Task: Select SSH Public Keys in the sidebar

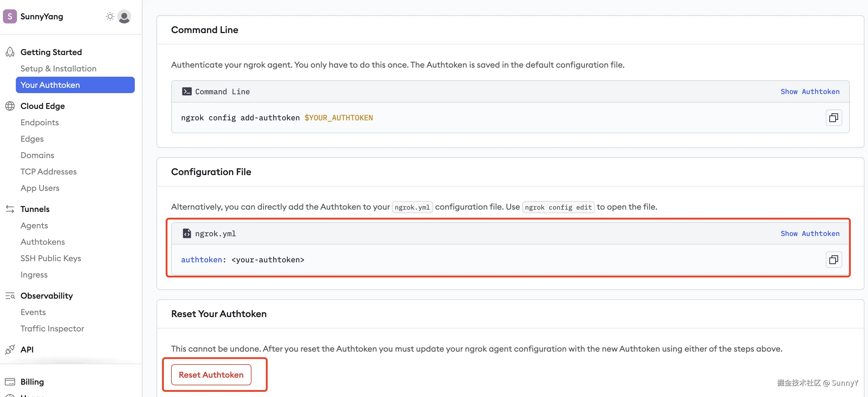Action: 50,258
